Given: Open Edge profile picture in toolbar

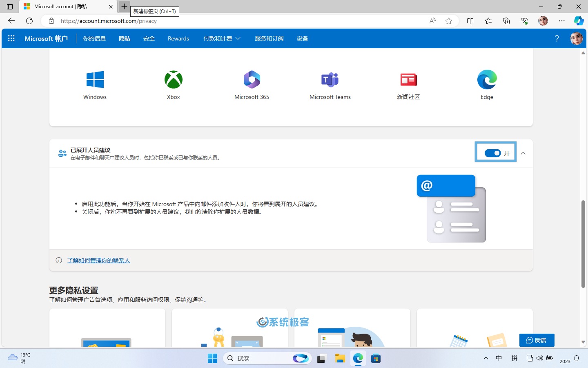Looking at the screenshot, I should (543, 21).
